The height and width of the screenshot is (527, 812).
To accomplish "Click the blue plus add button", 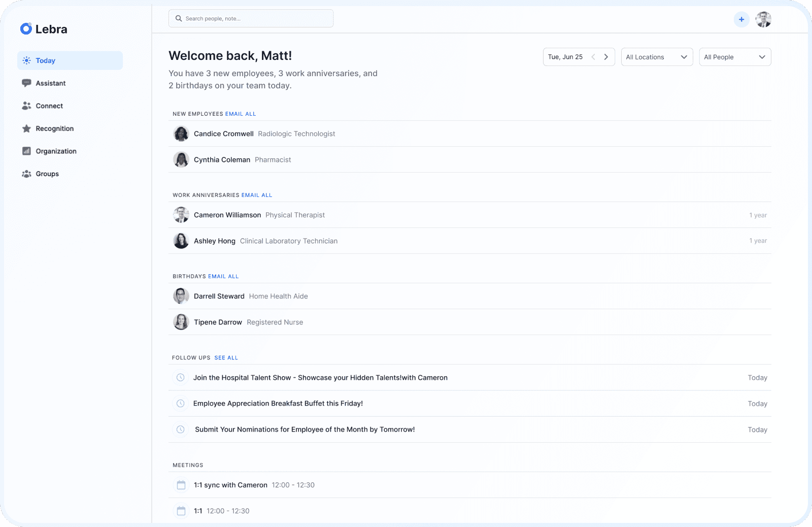I will tap(741, 19).
